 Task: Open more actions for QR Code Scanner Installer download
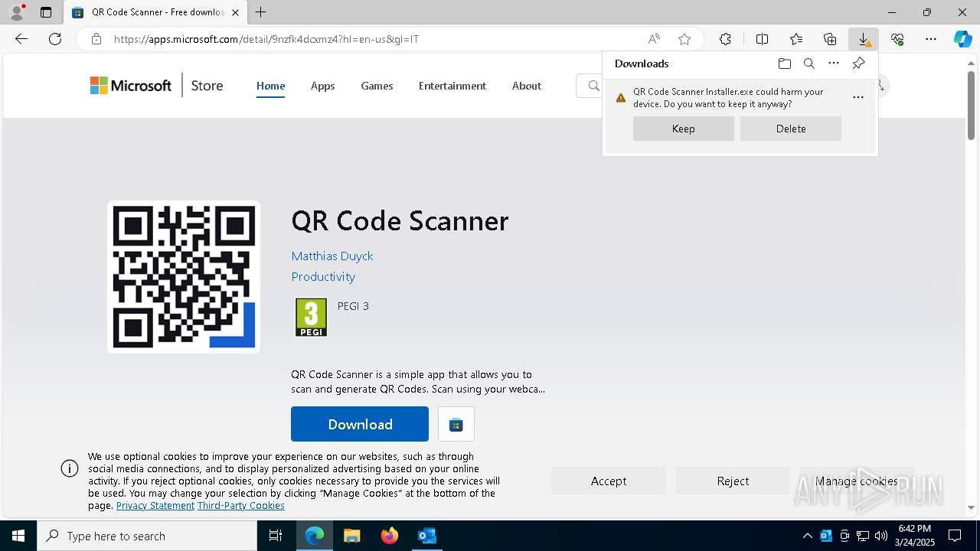point(858,97)
